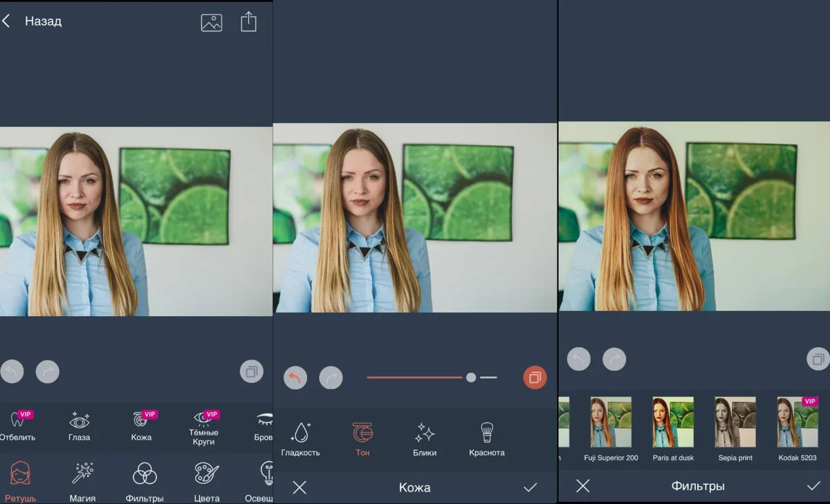Viewport: 830px width, 504px height.
Task: Go back using Назад arrow
Action: click(6, 21)
